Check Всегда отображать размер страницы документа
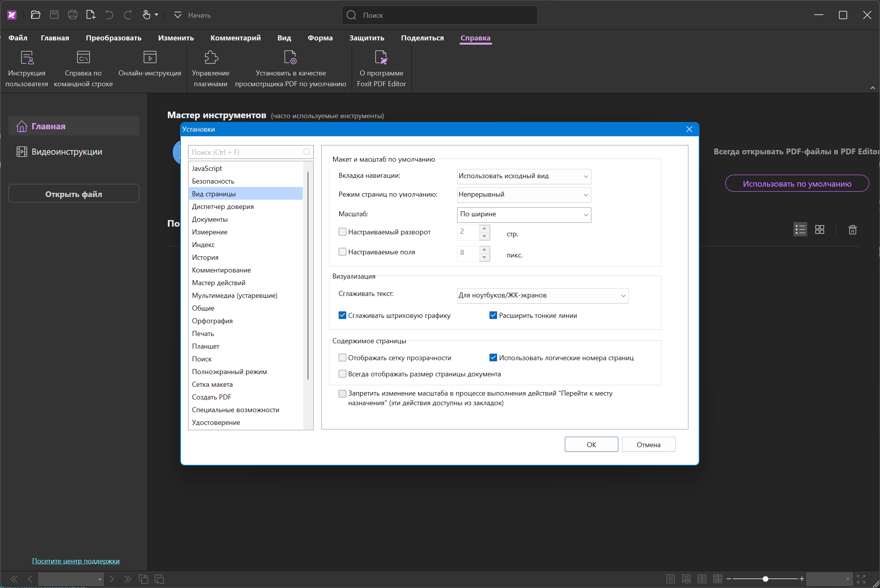 342,374
